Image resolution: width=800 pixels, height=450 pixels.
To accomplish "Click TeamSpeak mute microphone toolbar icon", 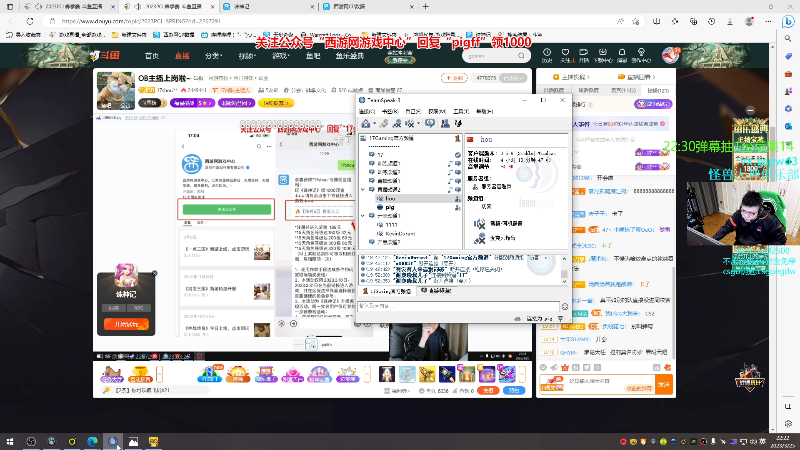I will pyautogui.click(x=396, y=123).
